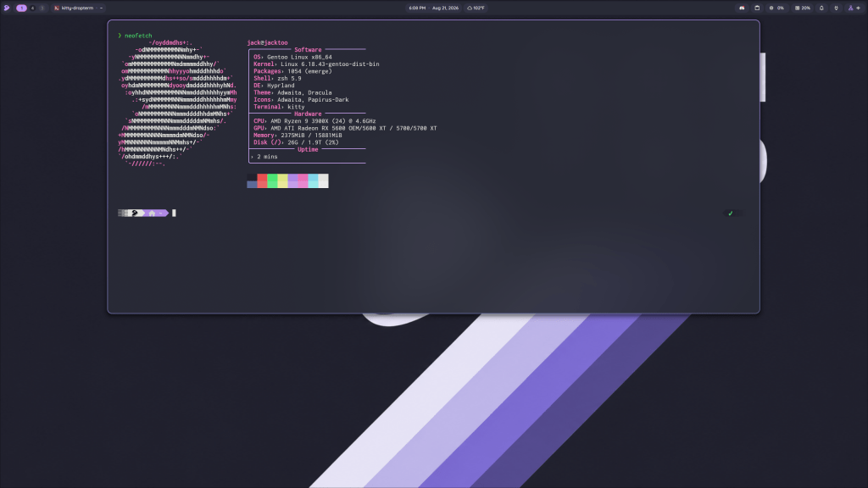Open the game controller notification icon
This screenshot has width=868, height=488.
pos(742,8)
